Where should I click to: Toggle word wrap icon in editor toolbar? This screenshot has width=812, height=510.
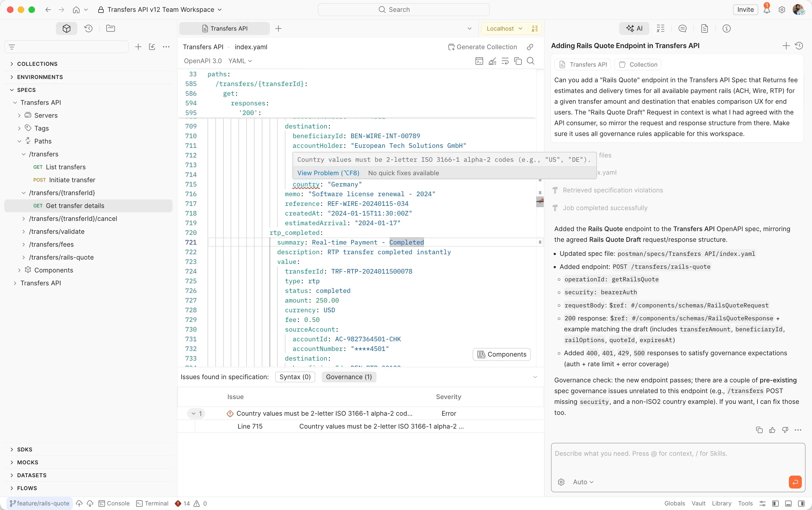[x=505, y=61]
